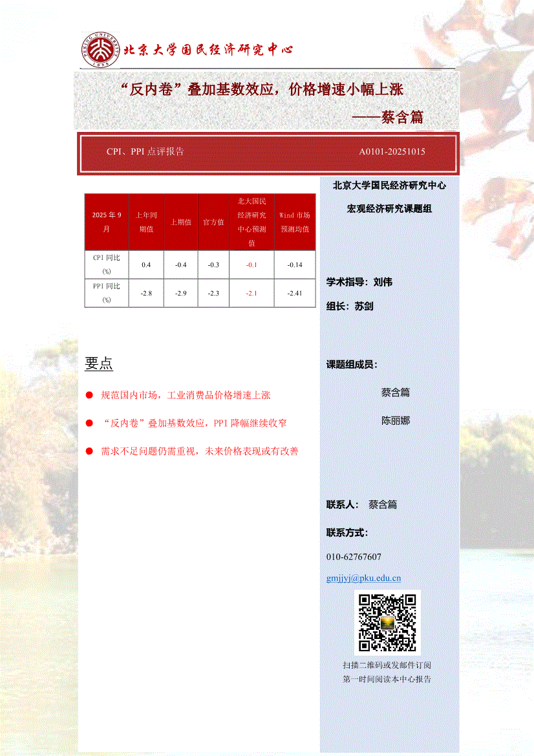Click the 北京大学国民经济研究中心 header calligraphy title

click(x=208, y=50)
